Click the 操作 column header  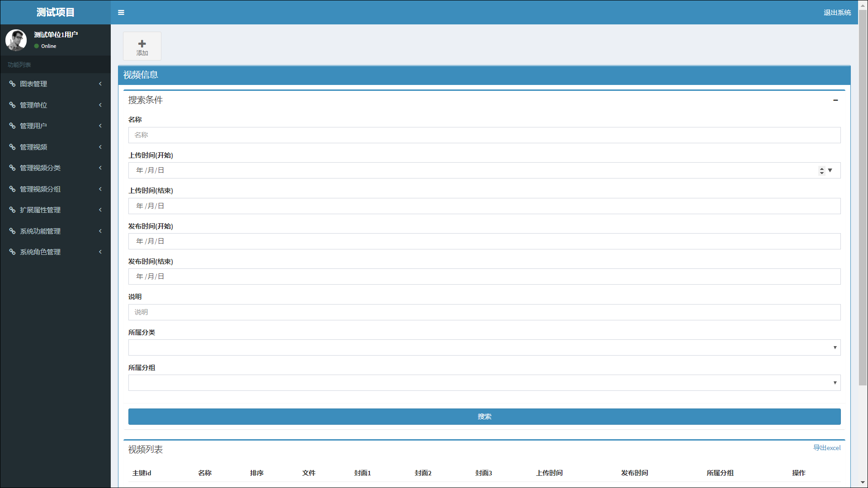[798, 473]
